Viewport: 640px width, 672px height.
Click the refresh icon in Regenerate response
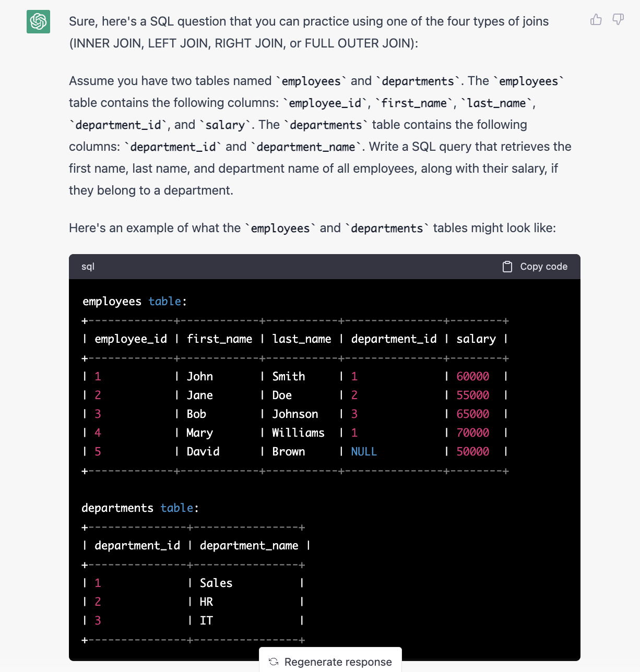274,662
